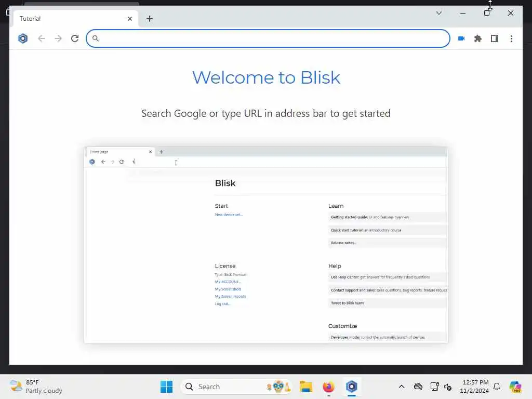This screenshot has width=532, height=399.
Task: Maximize the Blisk browser window
Action: tap(486, 13)
